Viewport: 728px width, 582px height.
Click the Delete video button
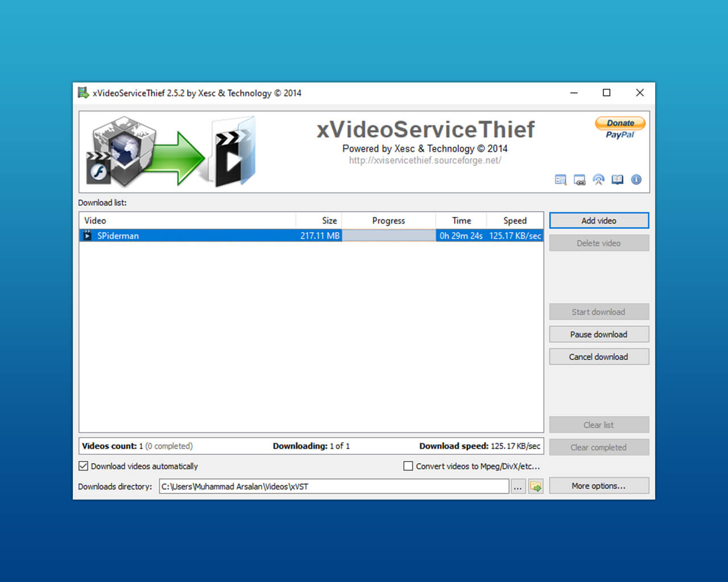[x=599, y=243]
